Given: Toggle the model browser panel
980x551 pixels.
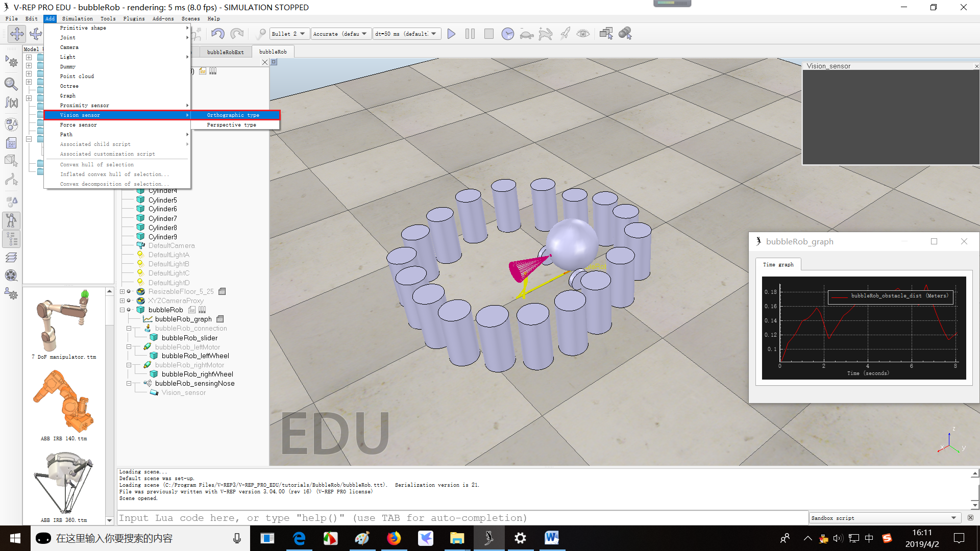Looking at the screenshot, I should (x=11, y=220).
